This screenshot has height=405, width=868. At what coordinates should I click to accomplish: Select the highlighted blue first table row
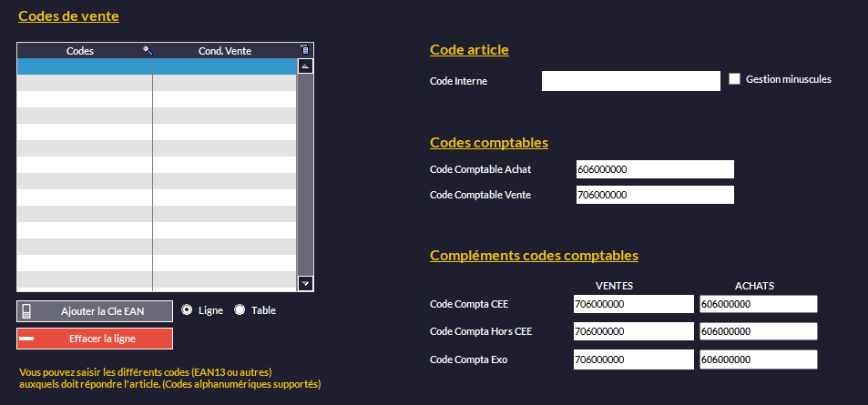(157, 66)
